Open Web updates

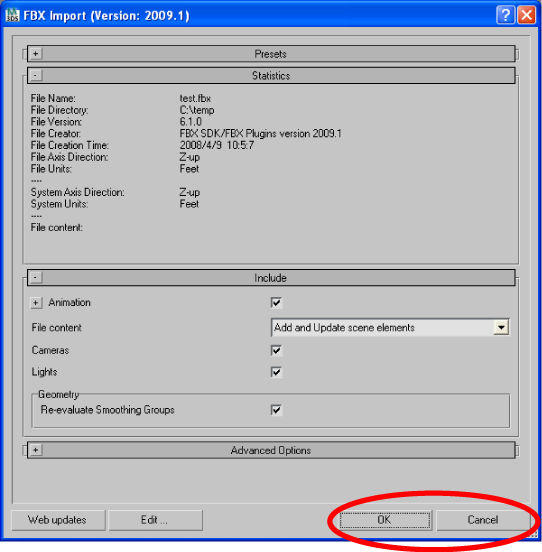tap(58, 520)
